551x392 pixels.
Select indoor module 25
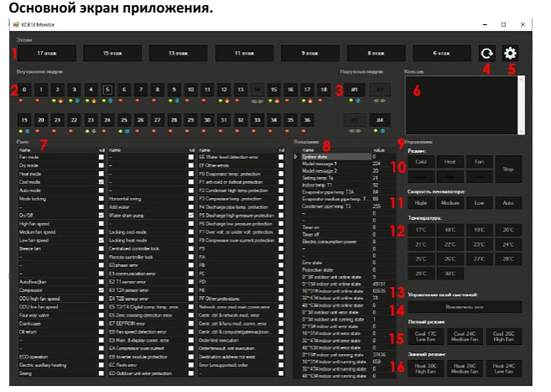click(x=124, y=120)
